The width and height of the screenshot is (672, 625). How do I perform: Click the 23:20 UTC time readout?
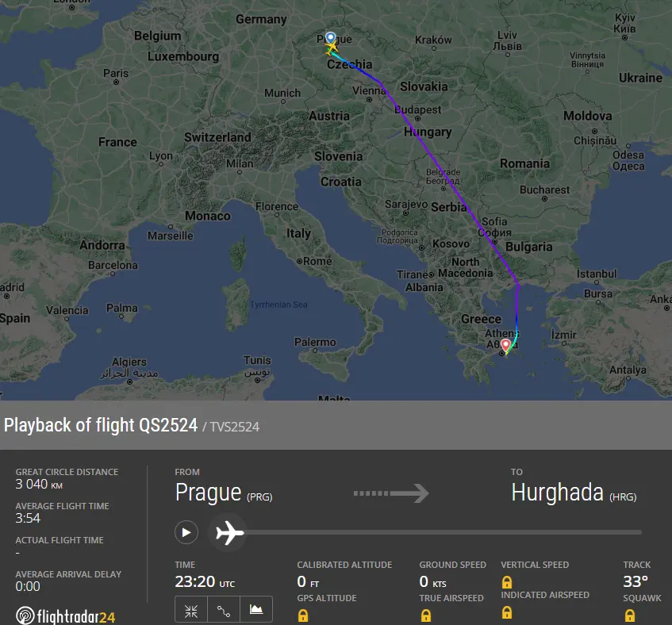pos(205,581)
